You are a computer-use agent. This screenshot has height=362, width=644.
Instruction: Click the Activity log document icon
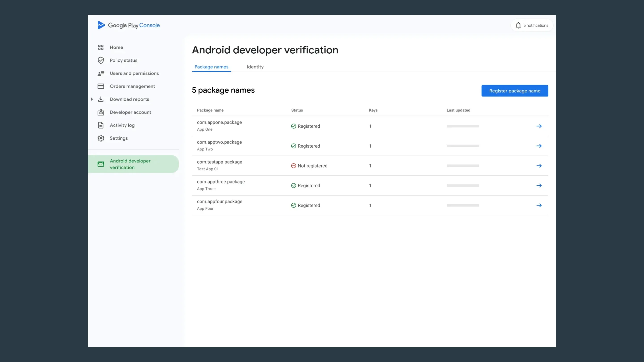(x=101, y=125)
